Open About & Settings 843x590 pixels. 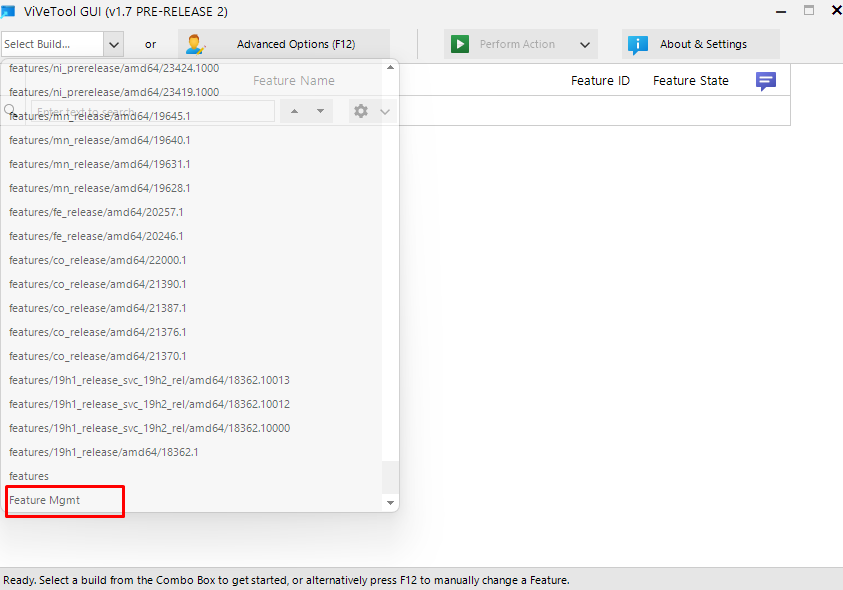pos(701,44)
